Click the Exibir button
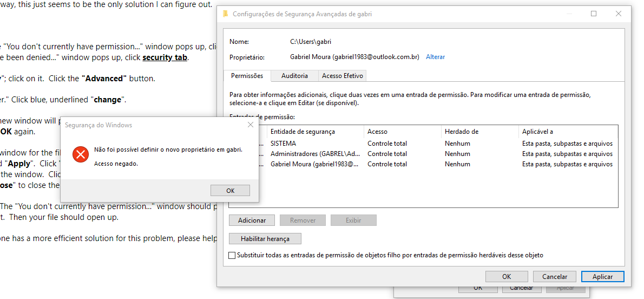This screenshot has height=299, width=644. 353,220
